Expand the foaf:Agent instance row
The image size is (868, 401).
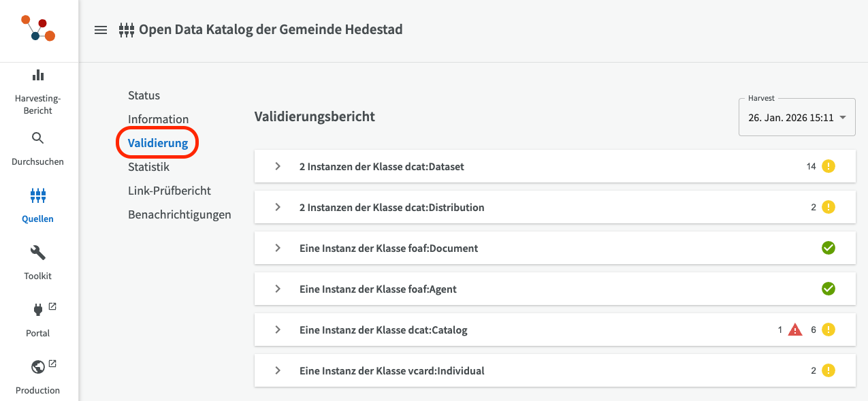tap(278, 289)
